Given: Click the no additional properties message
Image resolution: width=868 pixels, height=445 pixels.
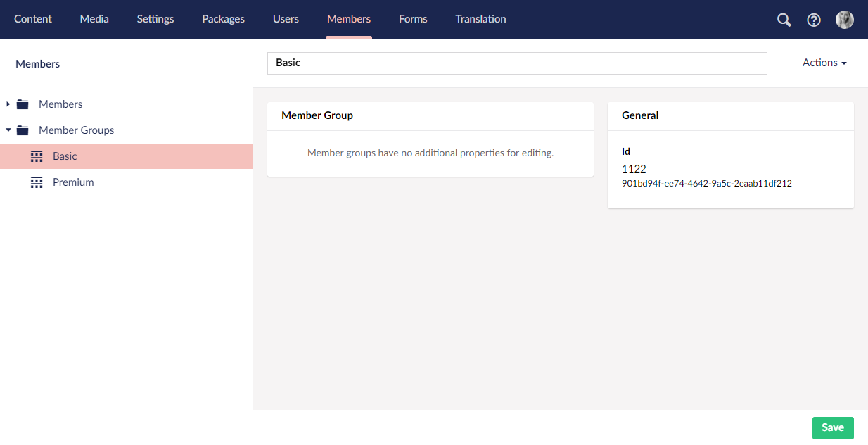Looking at the screenshot, I should 430,153.
